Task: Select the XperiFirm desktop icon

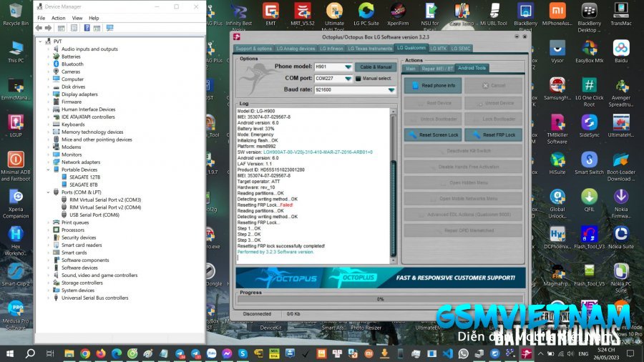Action: (x=398, y=14)
